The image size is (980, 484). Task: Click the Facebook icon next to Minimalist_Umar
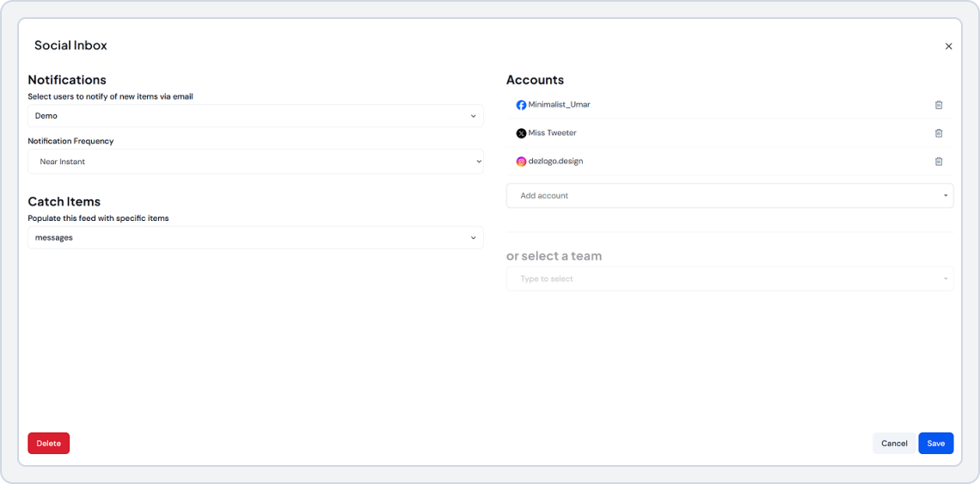click(x=521, y=105)
